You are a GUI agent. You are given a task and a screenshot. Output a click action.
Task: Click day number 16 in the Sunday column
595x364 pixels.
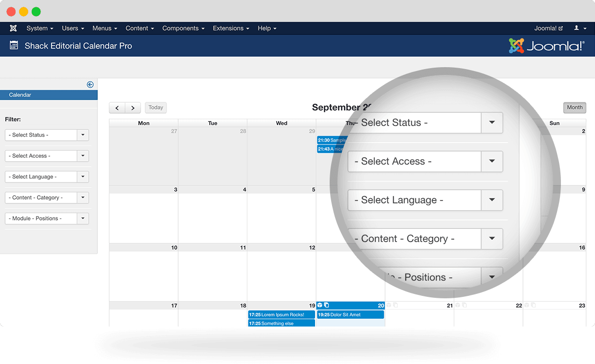click(582, 248)
